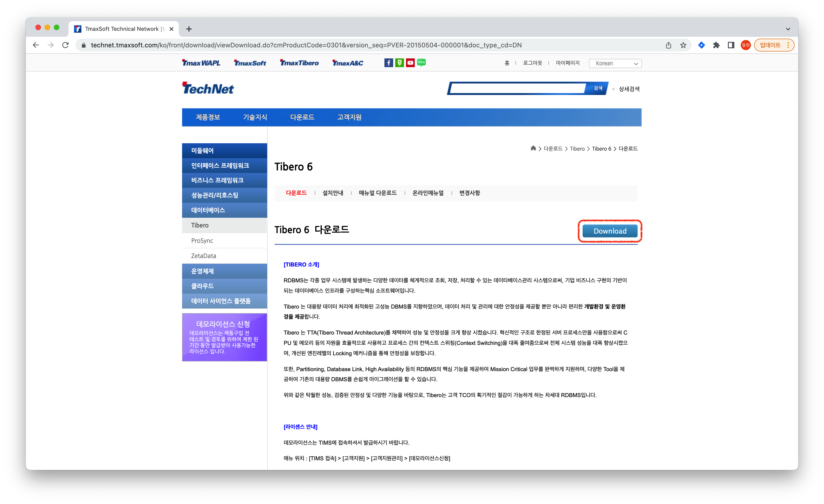Toggle the browser side panel
This screenshot has width=824, height=504.
731,45
